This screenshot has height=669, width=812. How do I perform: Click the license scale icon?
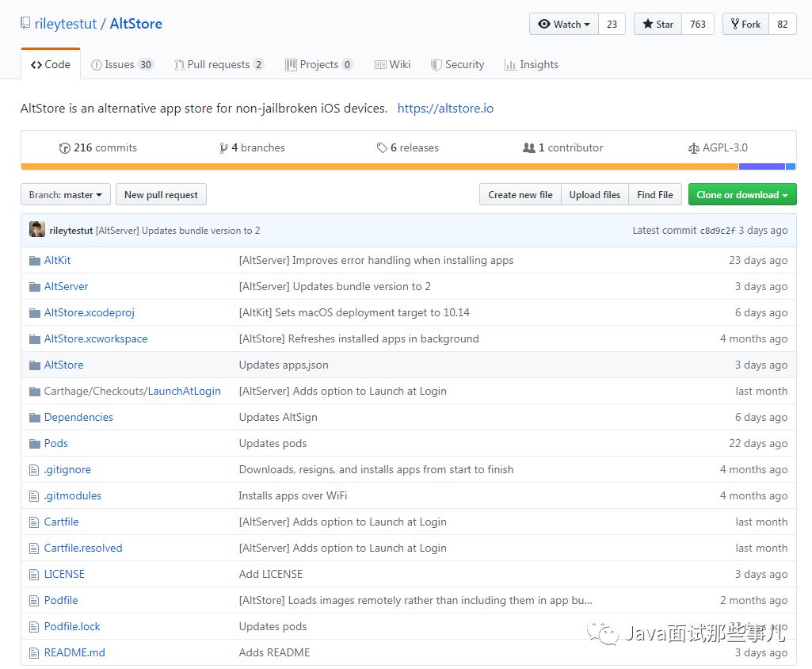coord(693,148)
